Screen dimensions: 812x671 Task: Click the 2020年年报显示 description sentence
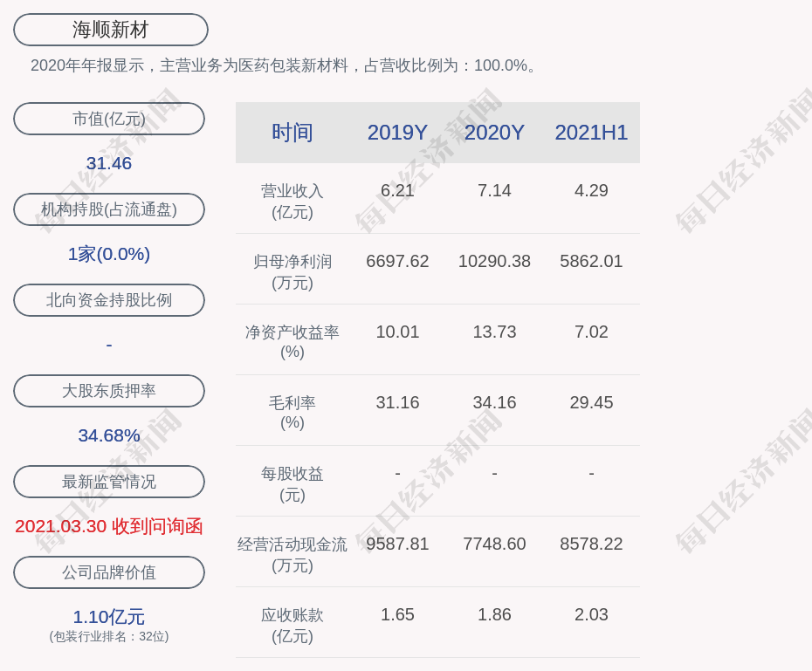click(x=285, y=65)
